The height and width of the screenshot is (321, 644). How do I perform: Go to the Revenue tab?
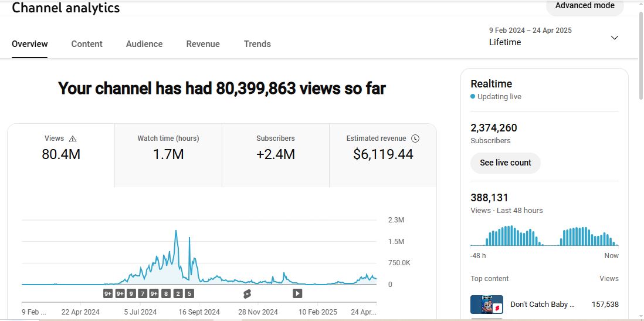click(x=203, y=44)
